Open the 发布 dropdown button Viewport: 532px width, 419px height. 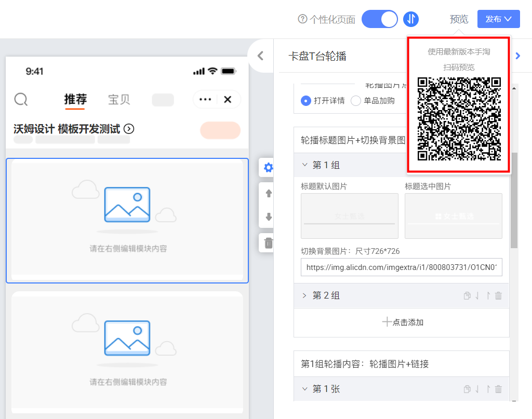(x=498, y=19)
